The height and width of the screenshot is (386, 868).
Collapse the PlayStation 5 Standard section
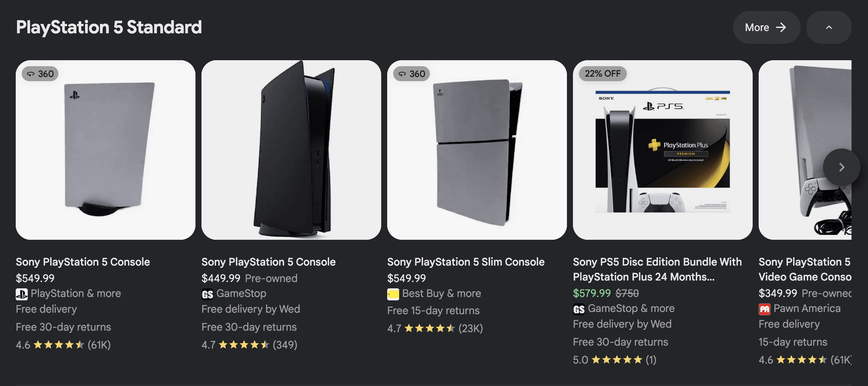point(829,27)
